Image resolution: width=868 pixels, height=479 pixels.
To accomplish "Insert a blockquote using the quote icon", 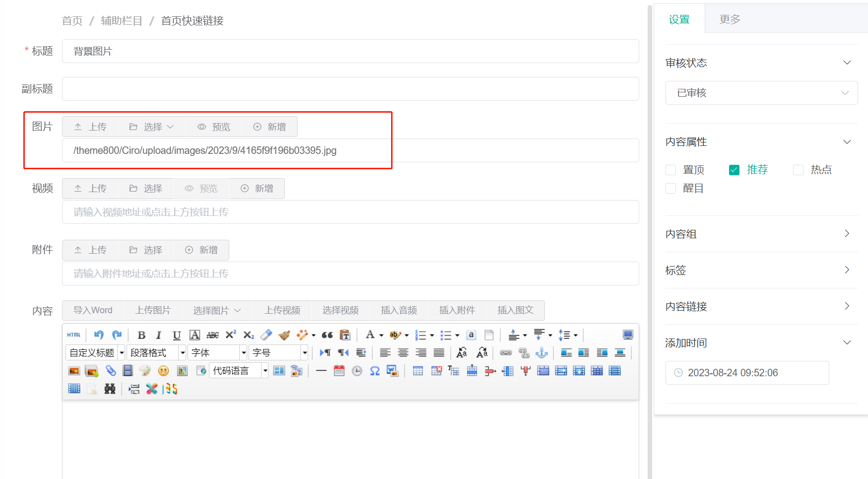I will point(327,335).
